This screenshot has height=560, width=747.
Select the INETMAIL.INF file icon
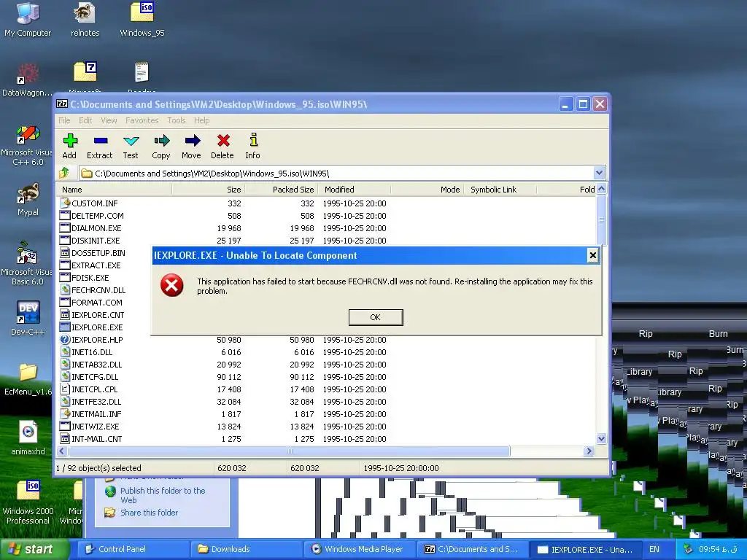point(65,414)
